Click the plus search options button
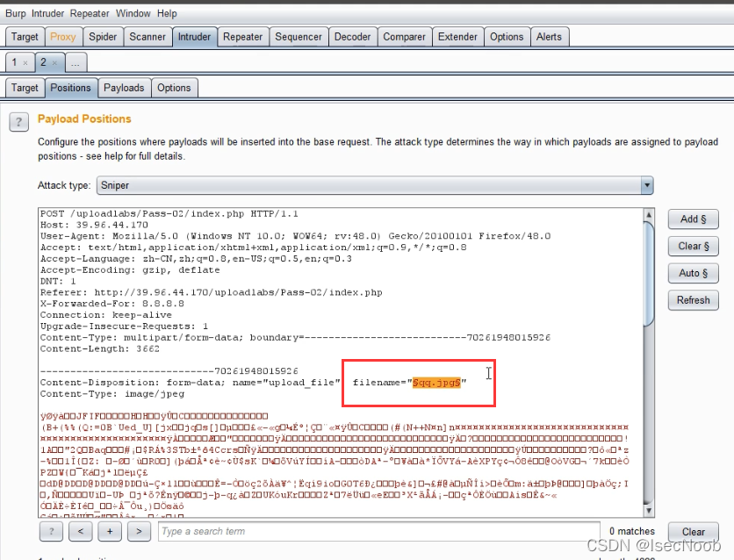The image size is (734, 560). pyautogui.click(x=110, y=531)
